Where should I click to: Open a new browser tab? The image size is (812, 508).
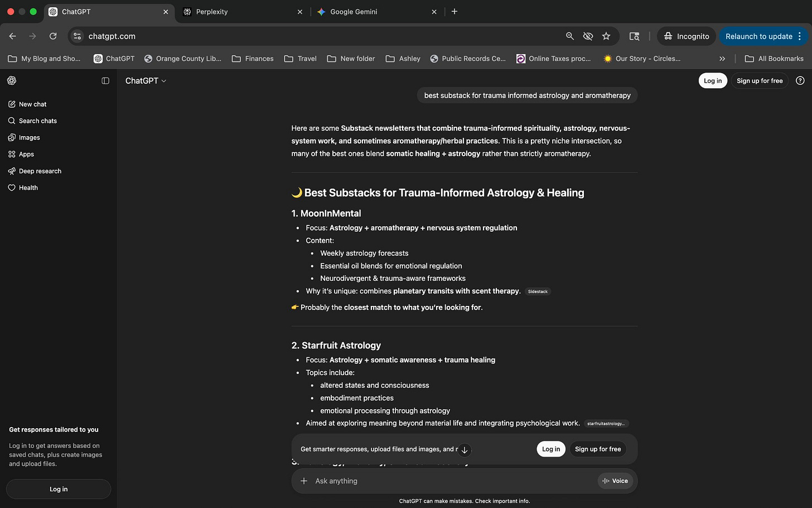[455, 11]
